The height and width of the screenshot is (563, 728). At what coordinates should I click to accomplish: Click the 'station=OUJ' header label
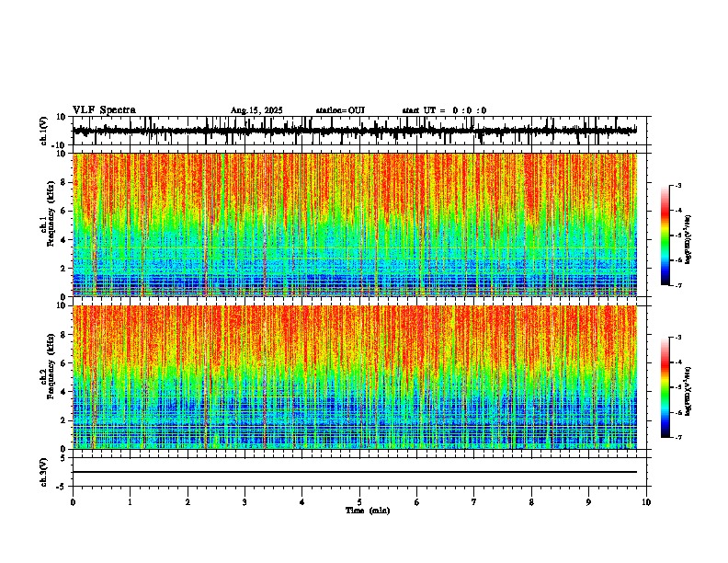(340, 110)
